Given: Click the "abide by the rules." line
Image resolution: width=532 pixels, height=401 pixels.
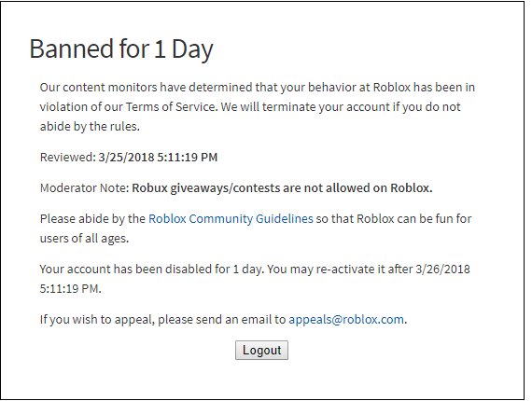Looking at the screenshot, I should click(90, 127).
